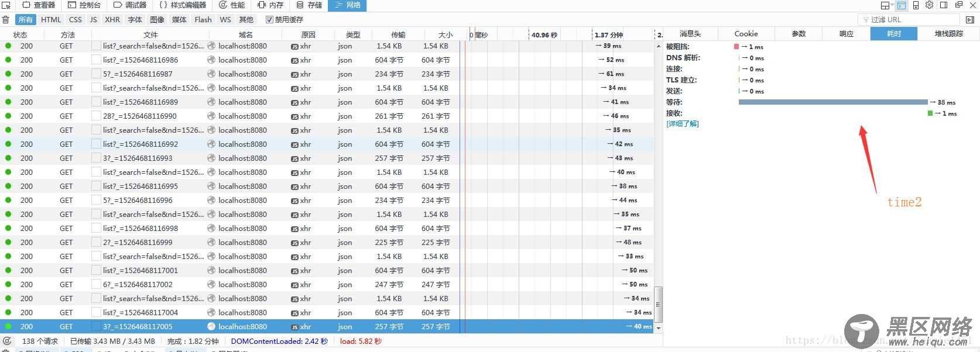Select request list?_=1526468116992

click(327, 144)
